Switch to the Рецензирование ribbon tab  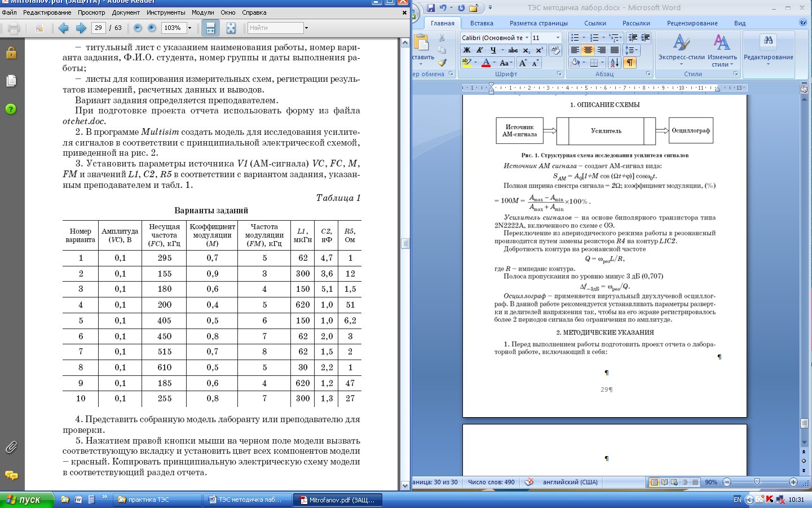(692, 23)
